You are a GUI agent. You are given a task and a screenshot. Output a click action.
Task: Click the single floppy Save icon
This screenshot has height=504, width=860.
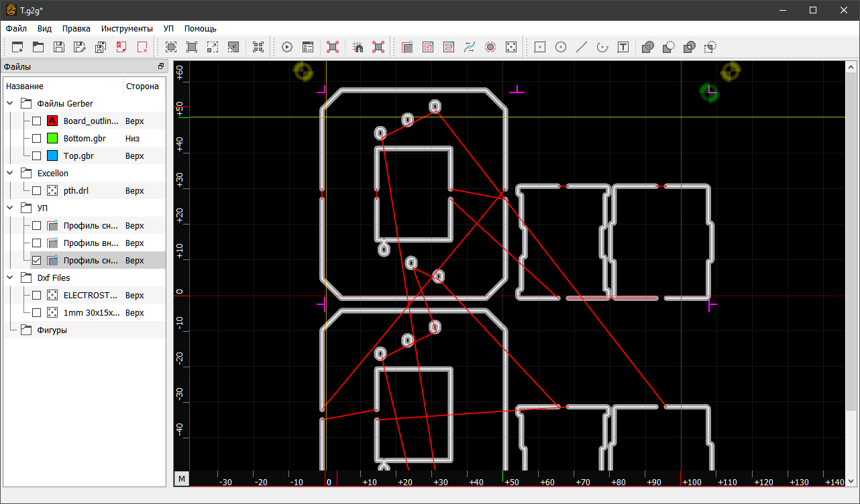tap(59, 47)
